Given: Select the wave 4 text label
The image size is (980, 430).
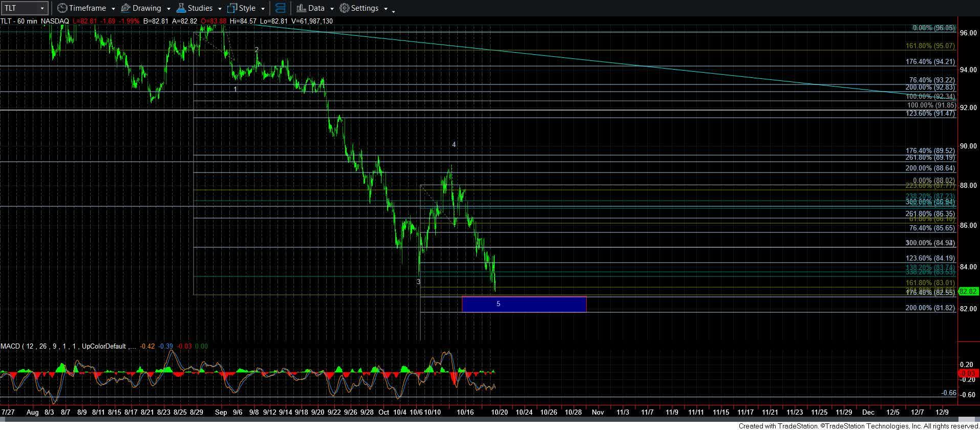Looking at the screenshot, I should 454,145.
